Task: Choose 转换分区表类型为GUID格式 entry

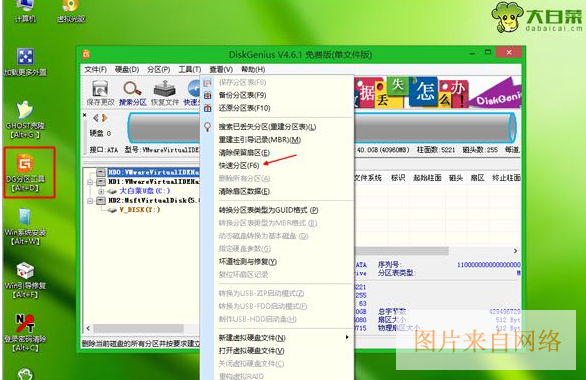Action: click(x=268, y=210)
